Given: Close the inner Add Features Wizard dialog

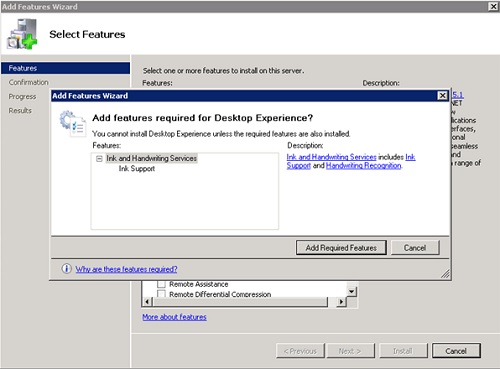Looking at the screenshot, I should click(x=442, y=96).
